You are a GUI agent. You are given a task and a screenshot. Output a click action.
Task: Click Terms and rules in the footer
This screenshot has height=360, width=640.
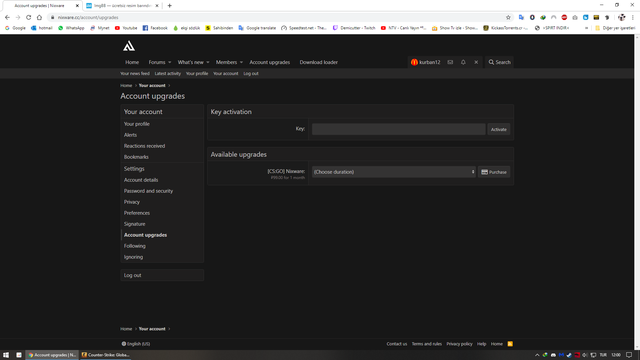(x=427, y=344)
